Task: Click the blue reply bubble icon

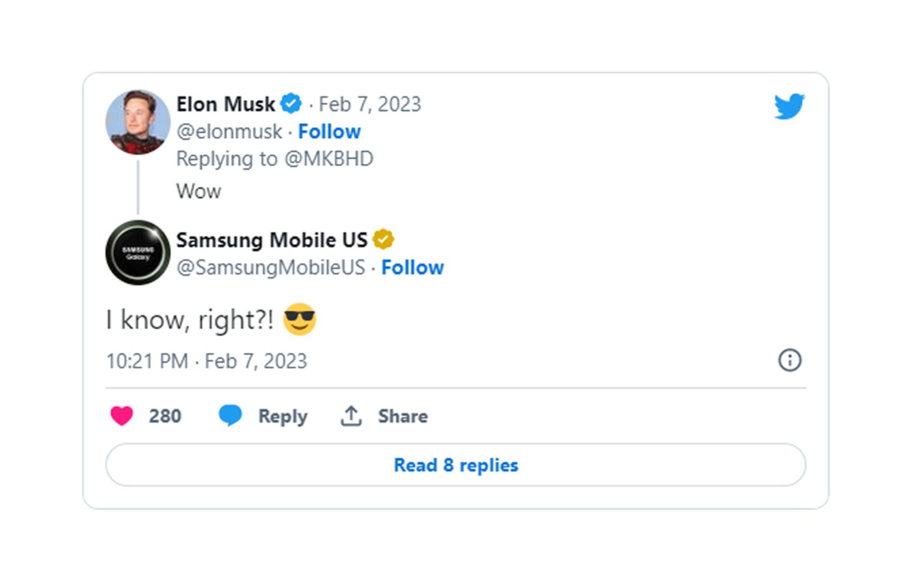Action: click(230, 415)
